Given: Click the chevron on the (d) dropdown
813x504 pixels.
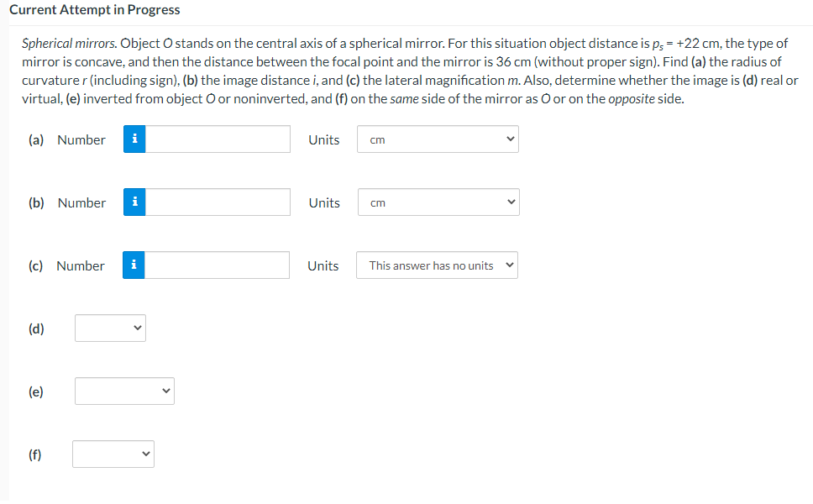Looking at the screenshot, I should [137, 328].
